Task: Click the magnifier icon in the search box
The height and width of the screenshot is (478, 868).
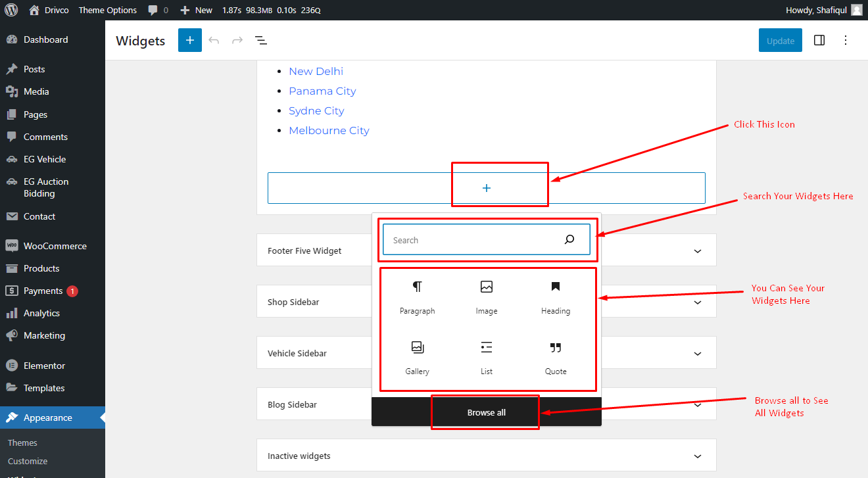Action: coord(569,240)
